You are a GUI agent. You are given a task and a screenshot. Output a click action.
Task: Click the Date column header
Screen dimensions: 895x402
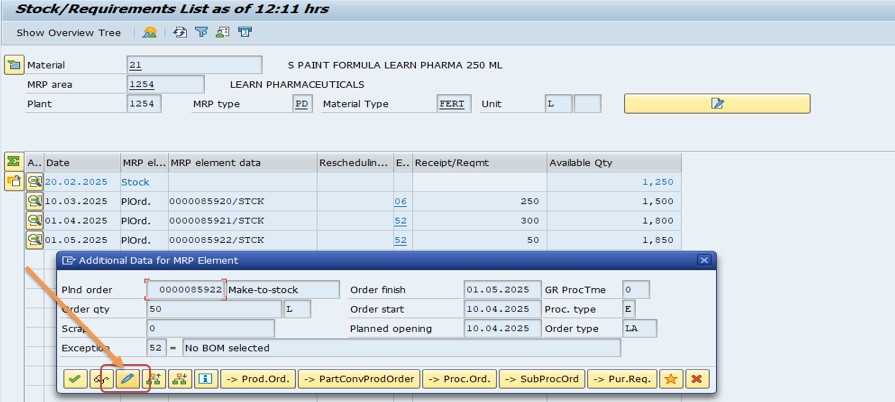point(82,163)
